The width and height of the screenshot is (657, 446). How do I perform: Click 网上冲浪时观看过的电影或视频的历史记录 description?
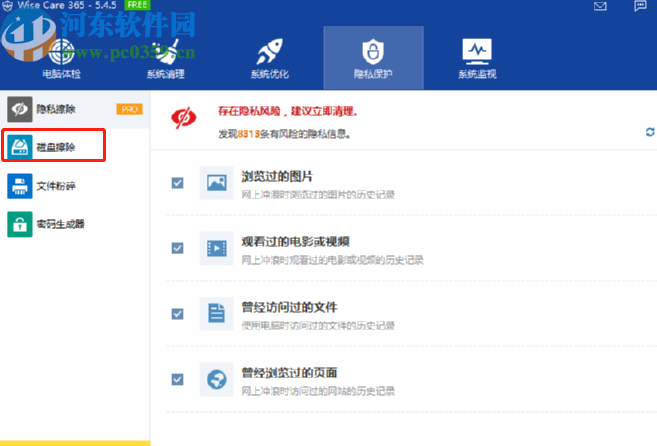[x=332, y=260]
